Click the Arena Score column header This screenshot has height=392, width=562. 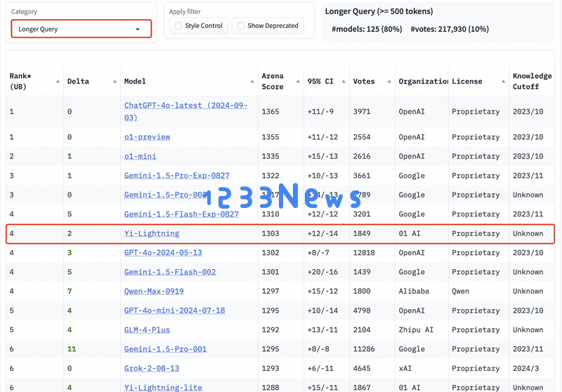(273, 81)
